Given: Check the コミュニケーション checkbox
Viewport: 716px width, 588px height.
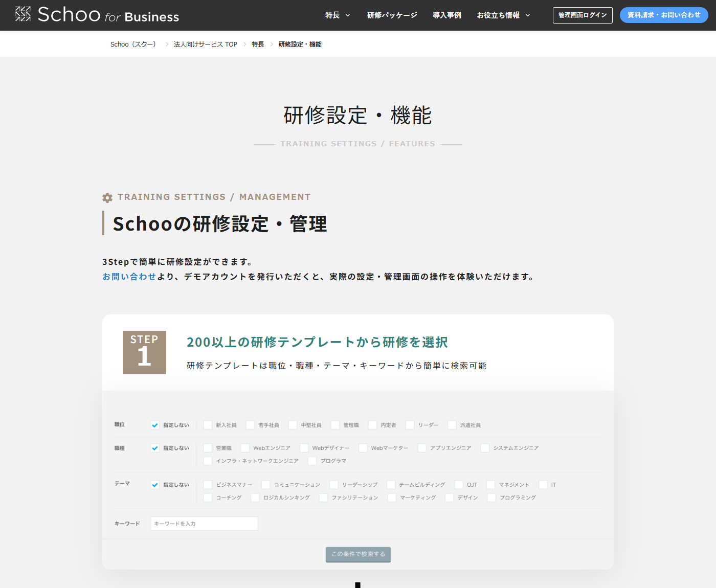Looking at the screenshot, I should coord(265,485).
